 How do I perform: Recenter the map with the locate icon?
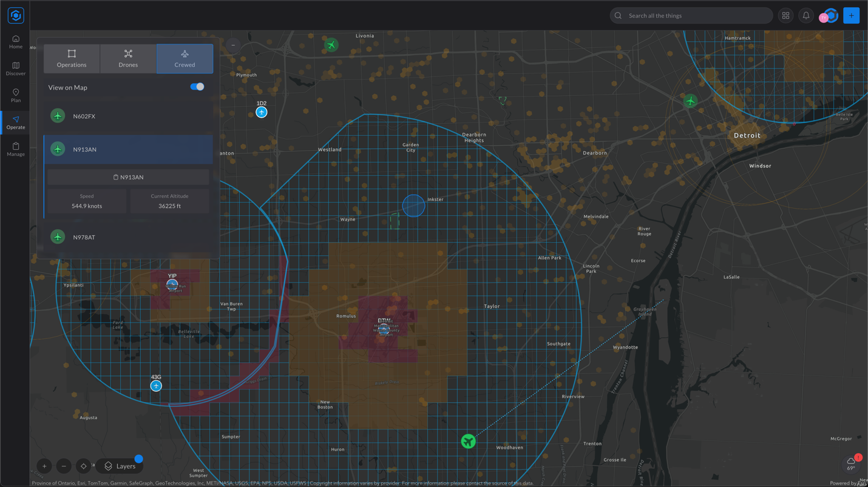(83, 466)
